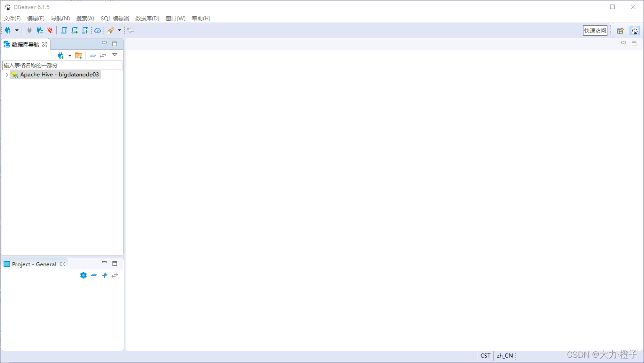The image size is (644, 363).
Task: Toggle link with editor in database navigator
Action: click(x=103, y=56)
